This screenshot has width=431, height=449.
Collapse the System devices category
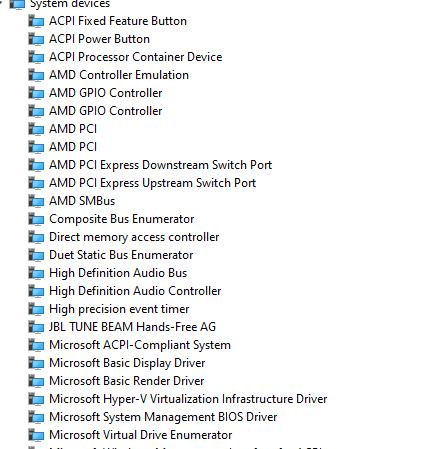point(1,3)
